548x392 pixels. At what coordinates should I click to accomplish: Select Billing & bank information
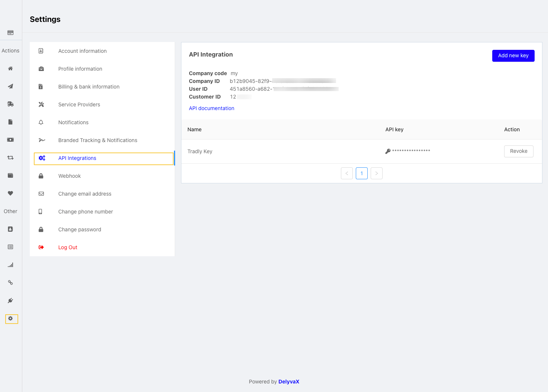(x=88, y=87)
